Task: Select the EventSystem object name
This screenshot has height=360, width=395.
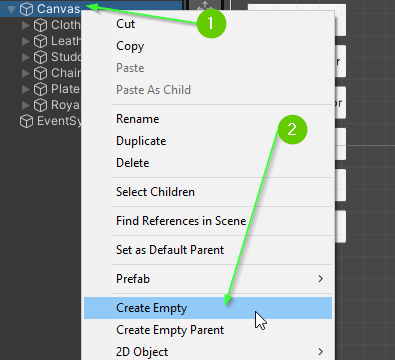Action: click(x=59, y=121)
